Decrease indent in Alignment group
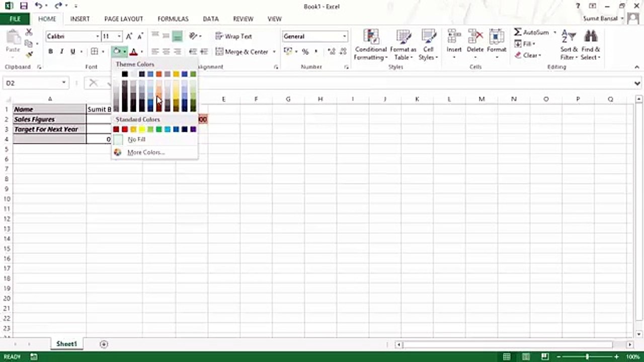Screen dimensions: 644x362 (193, 51)
